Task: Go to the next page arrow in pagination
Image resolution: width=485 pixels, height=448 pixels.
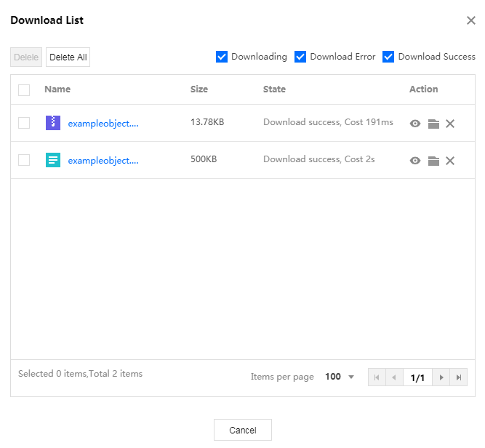Action: [x=441, y=377]
